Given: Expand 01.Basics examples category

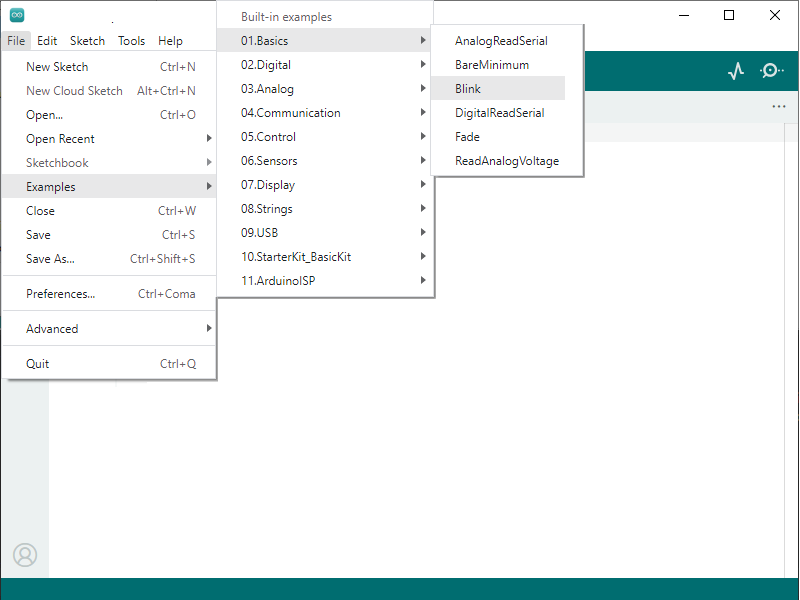Looking at the screenshot, I should click(x=326, y=41).
